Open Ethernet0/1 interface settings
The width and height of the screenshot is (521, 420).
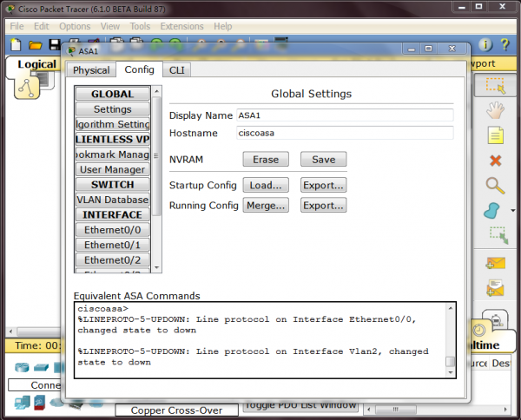(x=112, y=245)
